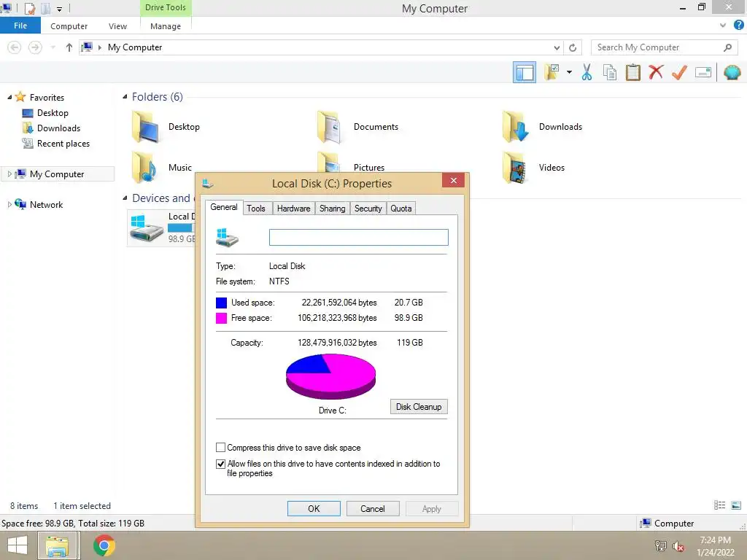Click the magenta Free space swatch
Image resolution: width=747 pixels, height=560 pixels.
pyautogui.click(x=221, y=318)
